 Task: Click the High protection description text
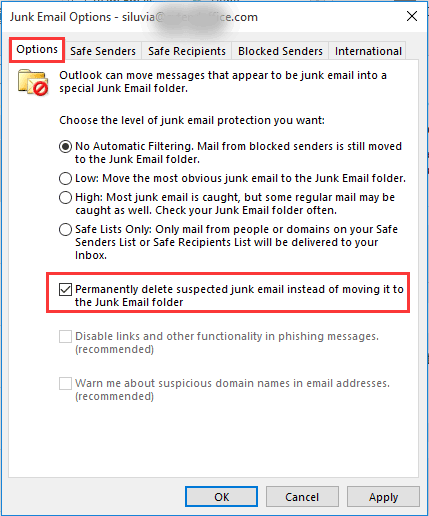(x=235, y=204)
